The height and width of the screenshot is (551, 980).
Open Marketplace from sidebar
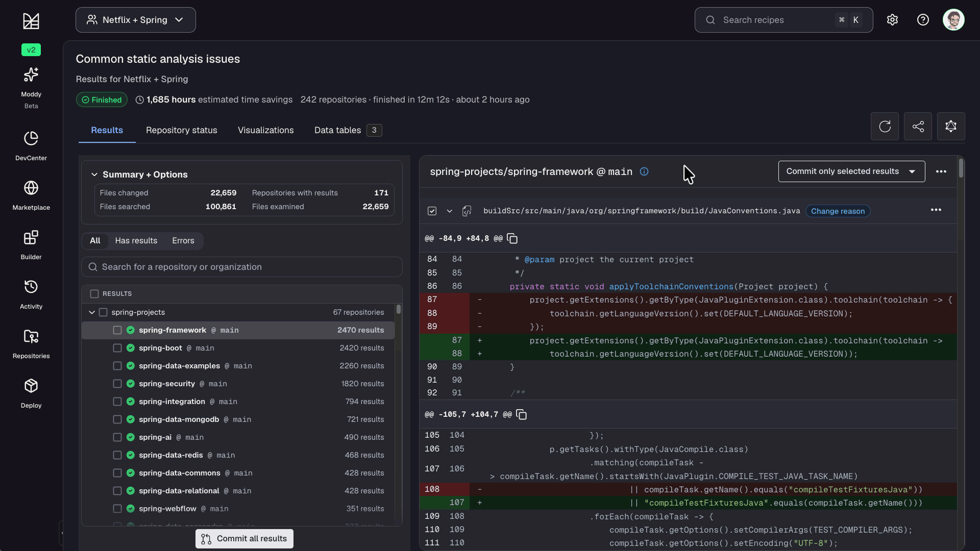31,195
